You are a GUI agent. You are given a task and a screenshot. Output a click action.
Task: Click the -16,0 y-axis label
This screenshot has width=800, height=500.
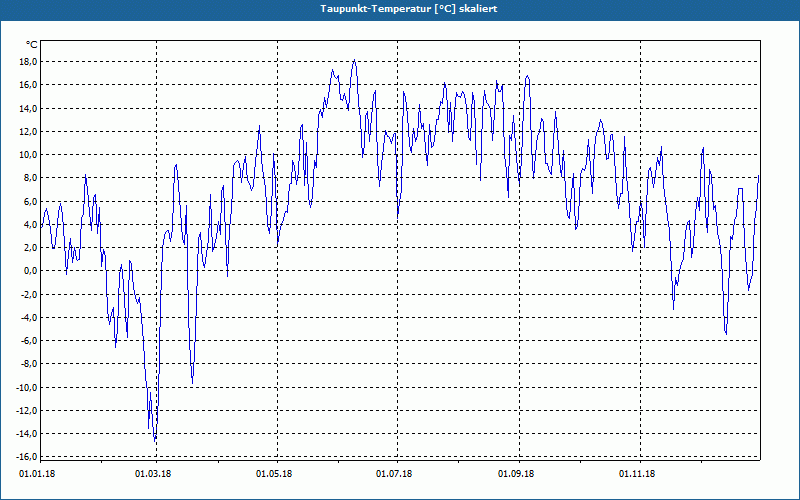27,457
